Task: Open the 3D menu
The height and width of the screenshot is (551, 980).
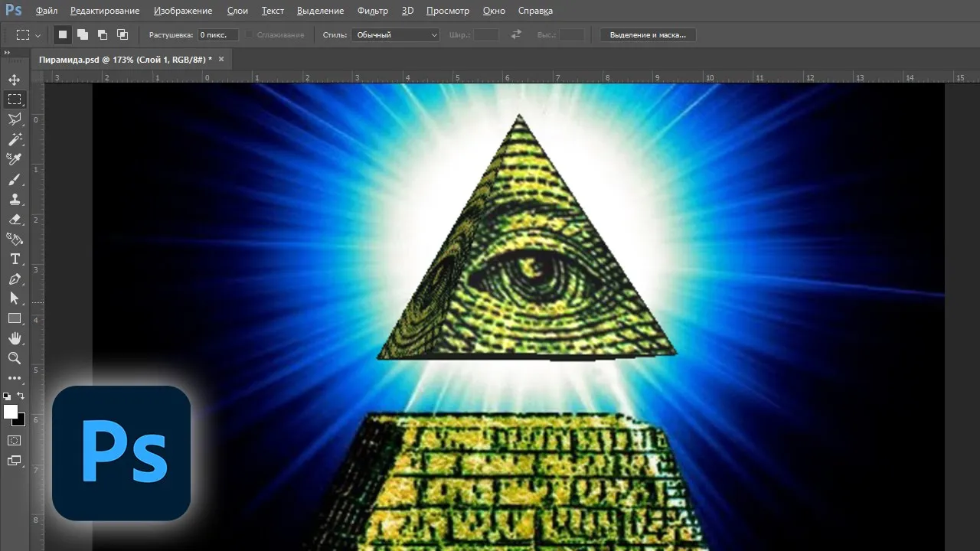Action: (407, 11)
